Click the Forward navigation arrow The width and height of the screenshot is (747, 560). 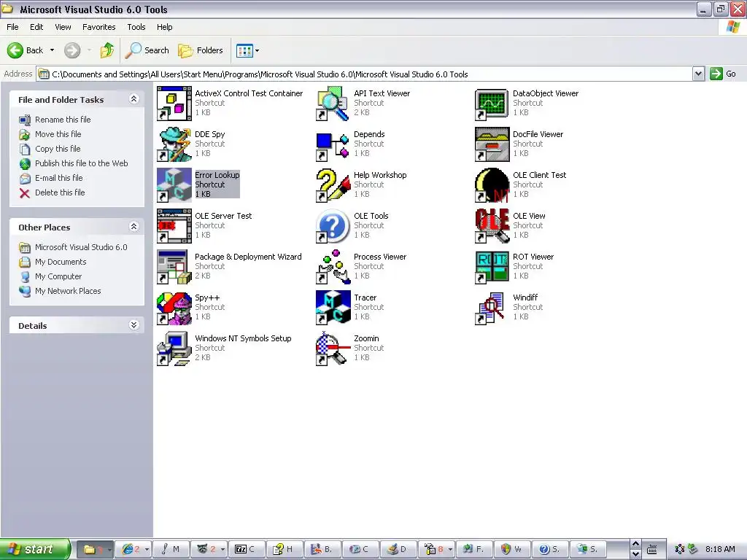(72, 50)
